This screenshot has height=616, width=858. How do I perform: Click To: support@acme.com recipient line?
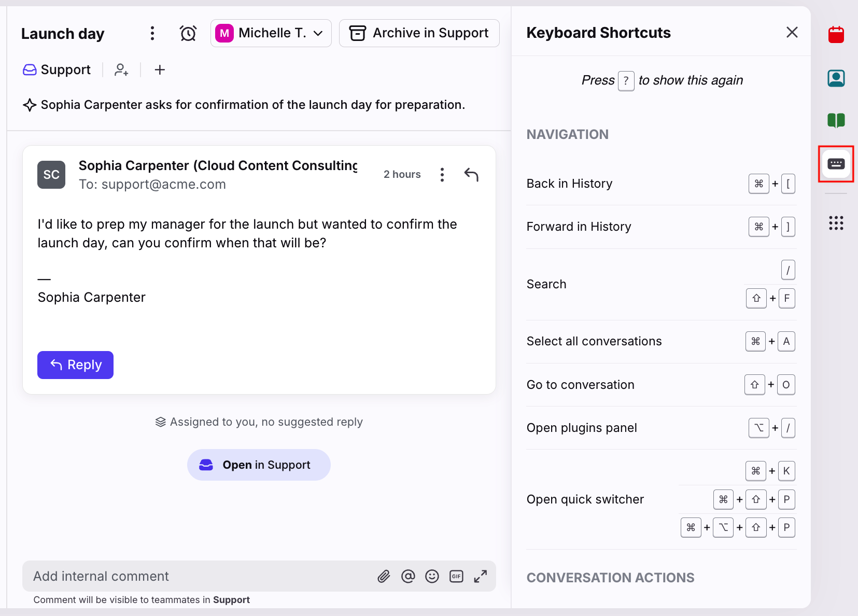coord(152,185)
